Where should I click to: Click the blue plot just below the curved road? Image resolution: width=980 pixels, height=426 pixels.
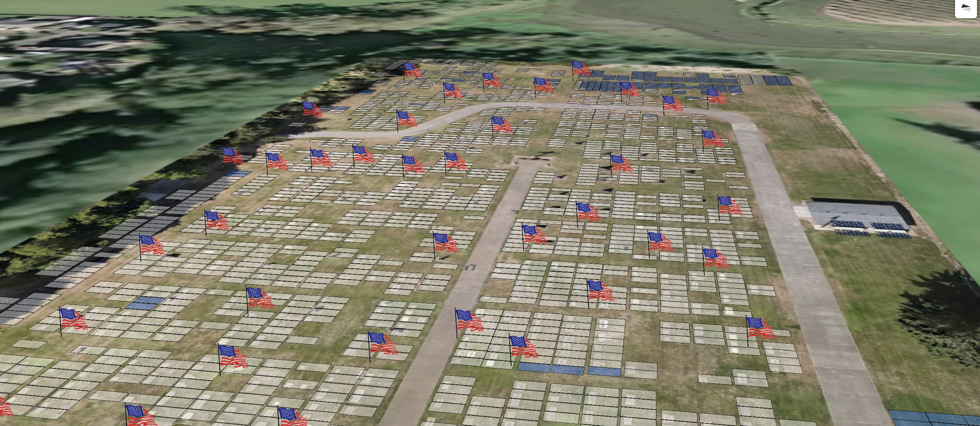coord(410,139)
